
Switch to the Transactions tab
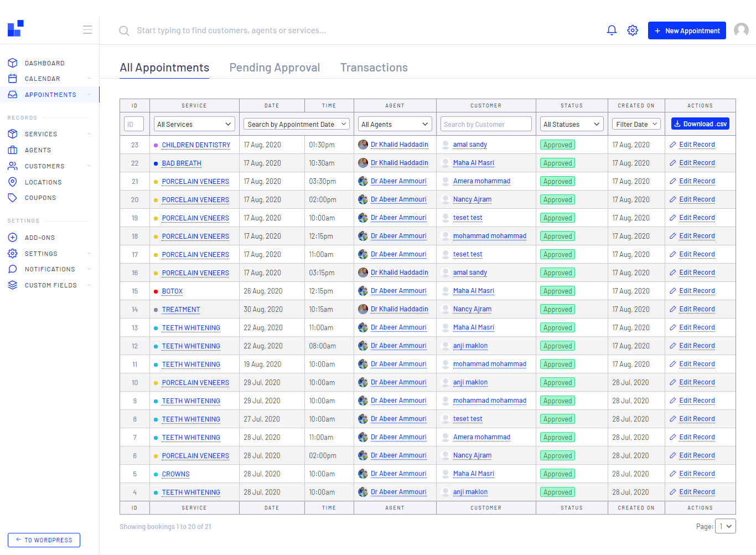point(374,68)
